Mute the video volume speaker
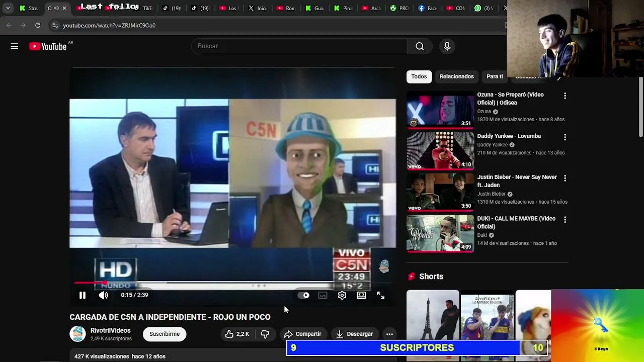Screen dimensions: 644x362 (103, 295)
